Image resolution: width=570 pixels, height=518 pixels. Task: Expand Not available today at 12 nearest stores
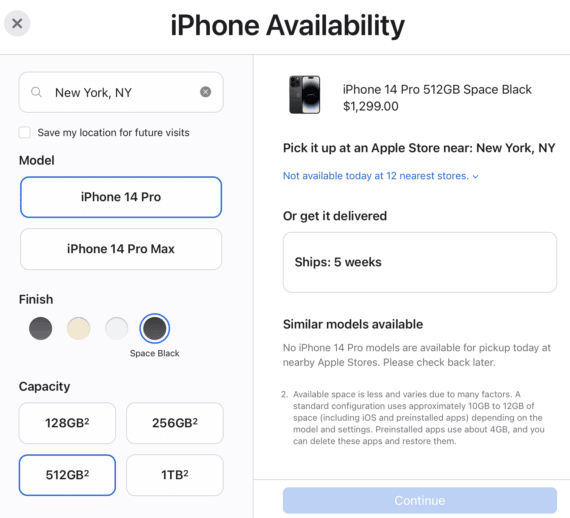(x=376, y=176)
